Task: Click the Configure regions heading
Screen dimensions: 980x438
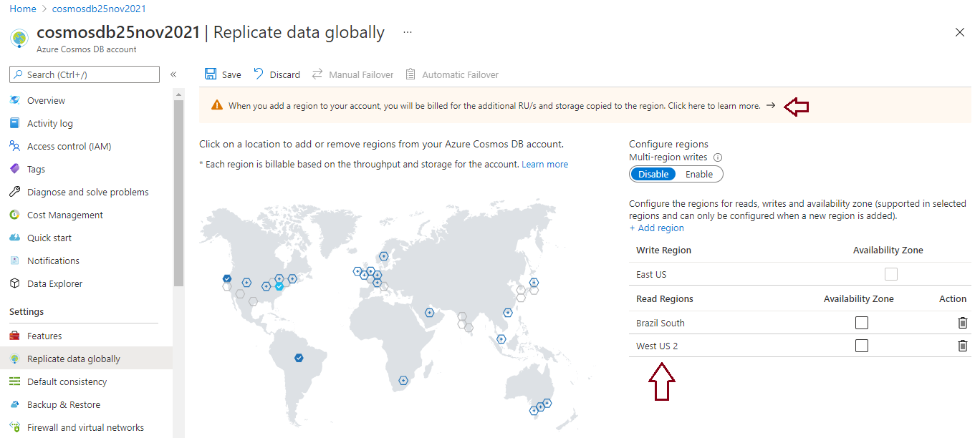Action: pos(668,144)
